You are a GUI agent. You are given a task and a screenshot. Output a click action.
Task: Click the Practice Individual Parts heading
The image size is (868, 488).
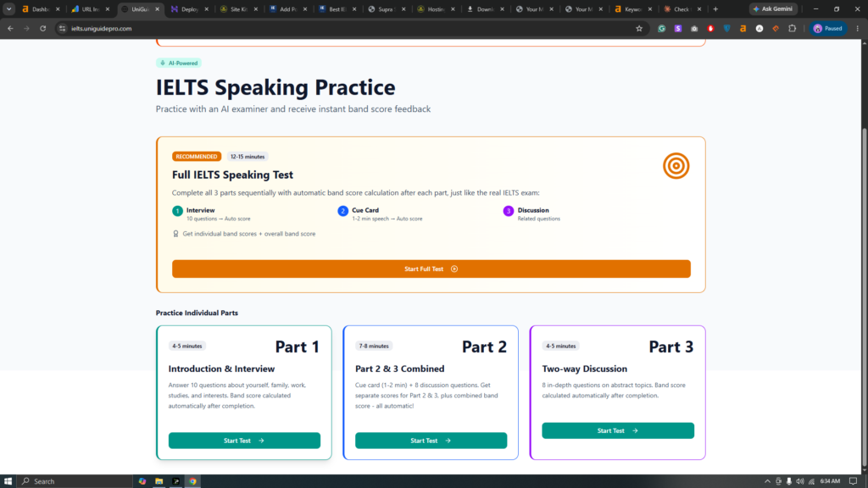click(x=197, y=313)
